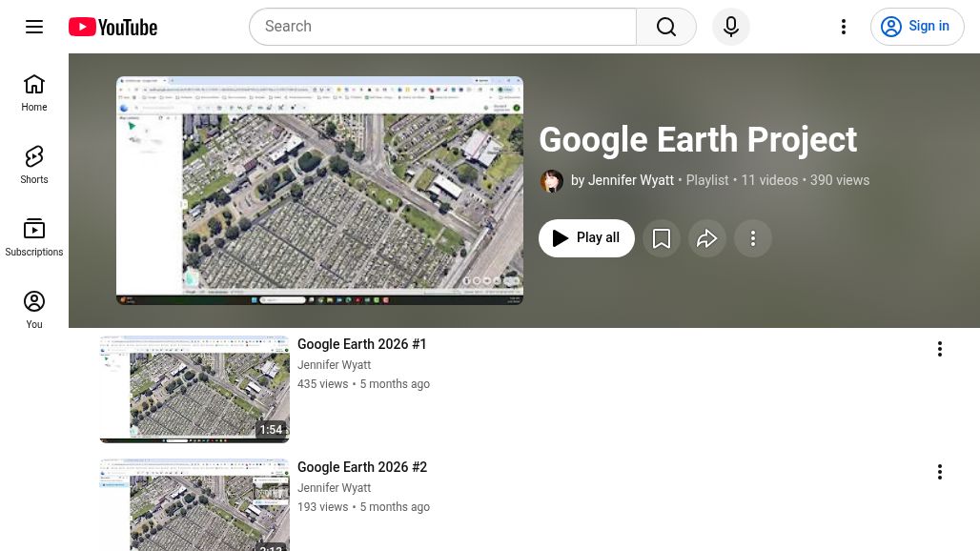Open Google Earth 2026 #2 video thumbnail
The width and height of the screenshot is (980, 551).
tap(194, 505)
